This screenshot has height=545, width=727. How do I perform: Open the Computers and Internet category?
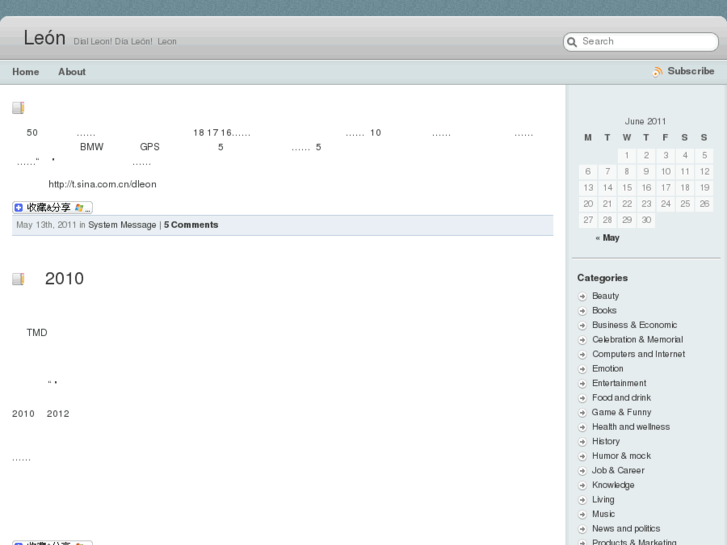638,354
